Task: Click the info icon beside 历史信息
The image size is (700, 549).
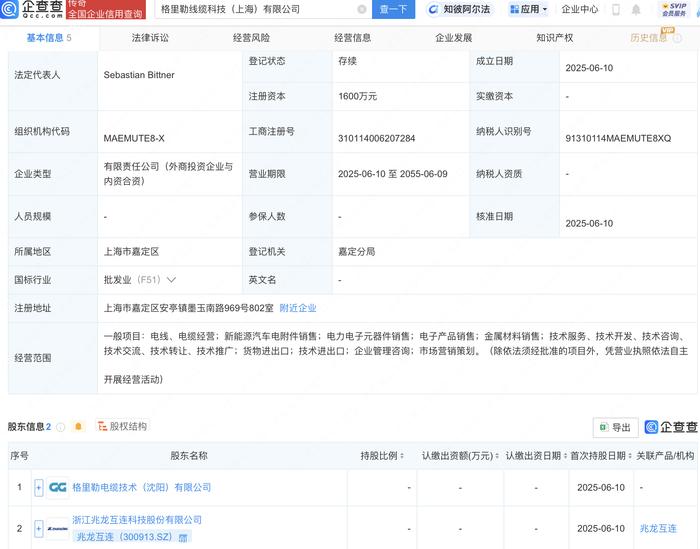Action: 677,38
